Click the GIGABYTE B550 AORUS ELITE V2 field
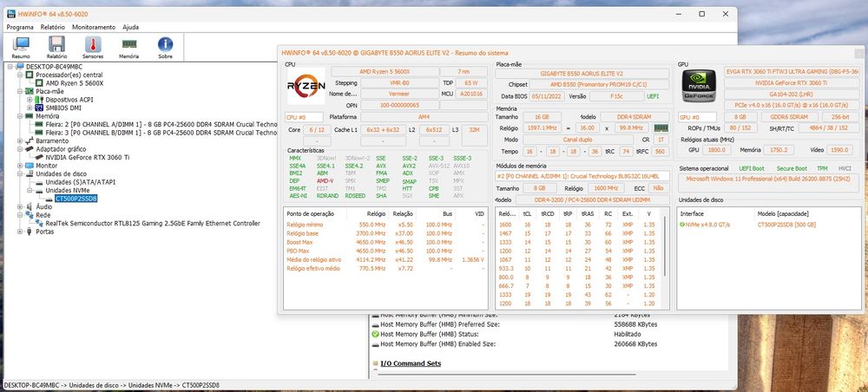This screenshot has width=868, height=392. coord(582,74)
